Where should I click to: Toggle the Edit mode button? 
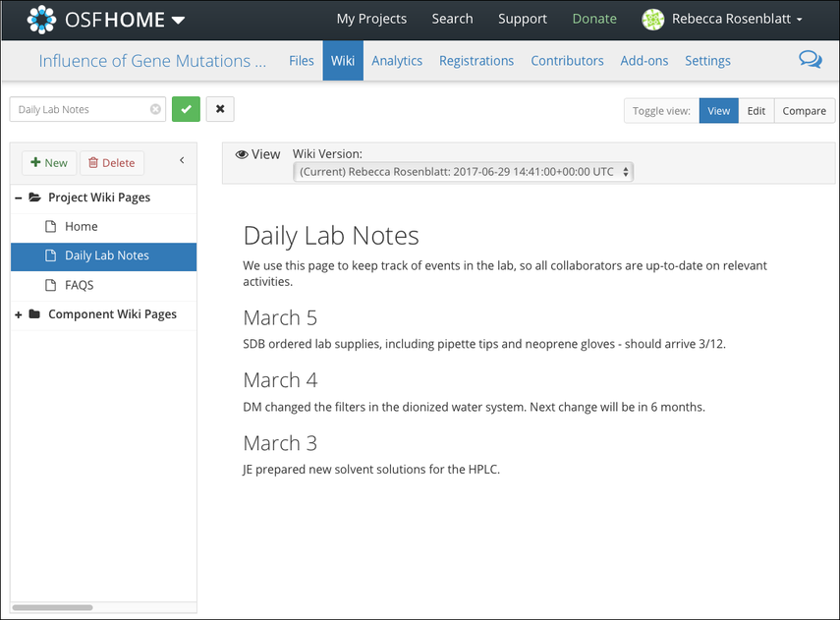(x=756, y=111)
